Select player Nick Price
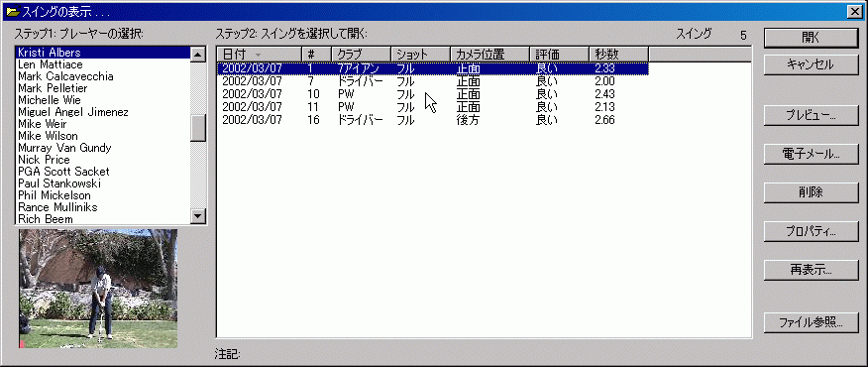The height and width of the screenshot is (367, 868). pyautogui.click(x=102, y=160)
